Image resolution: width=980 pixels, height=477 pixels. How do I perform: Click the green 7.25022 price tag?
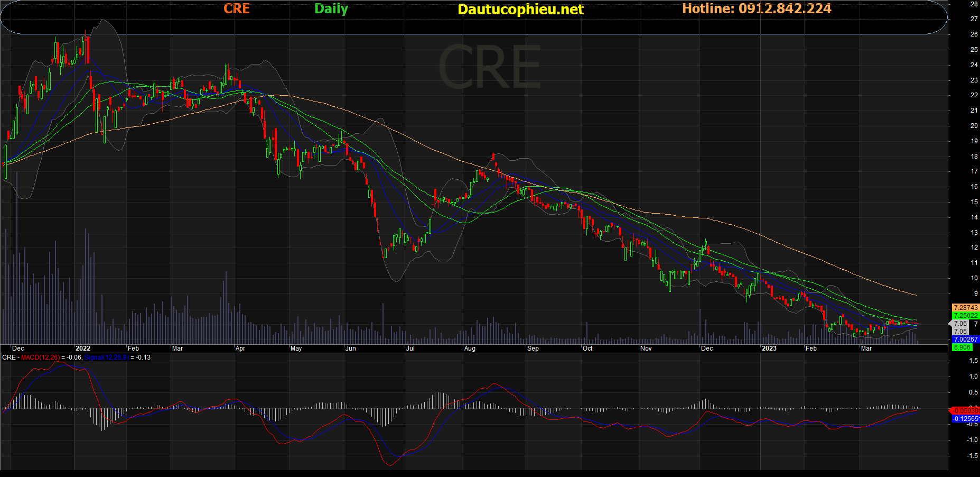(965, 316)
